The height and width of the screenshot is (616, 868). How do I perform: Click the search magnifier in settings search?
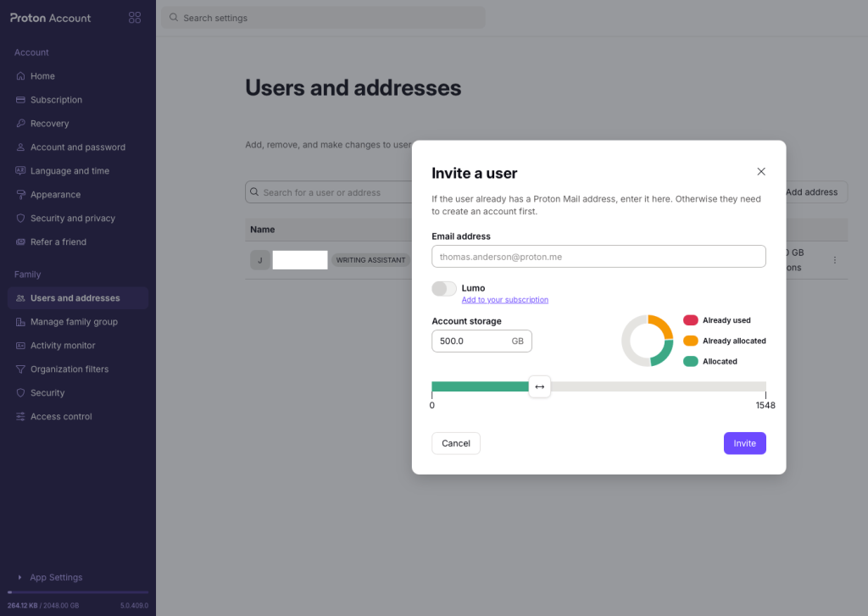tap(174, 18)
